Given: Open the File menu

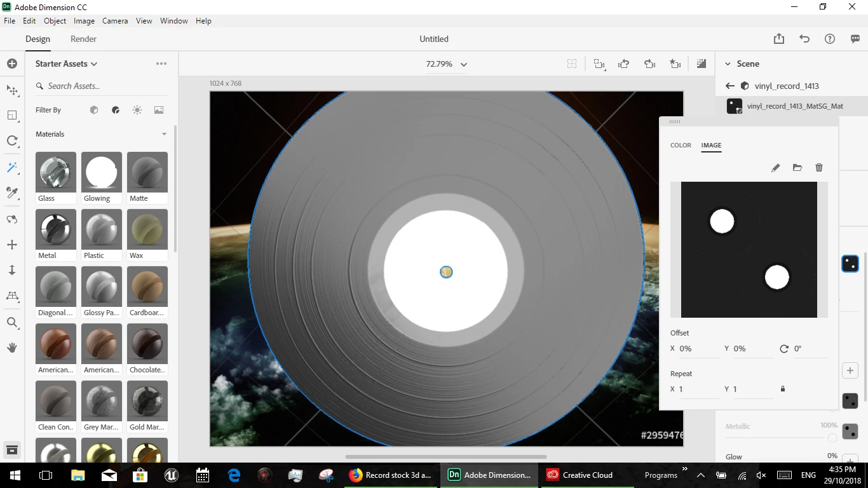Looking at the screenshot, I should (10, 21).
